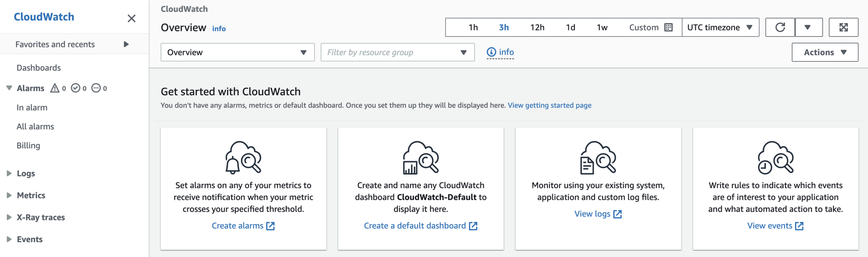This screenshot has height=257, width=868.
Task: Click the refresh icon button
Action: click(780, 27)
